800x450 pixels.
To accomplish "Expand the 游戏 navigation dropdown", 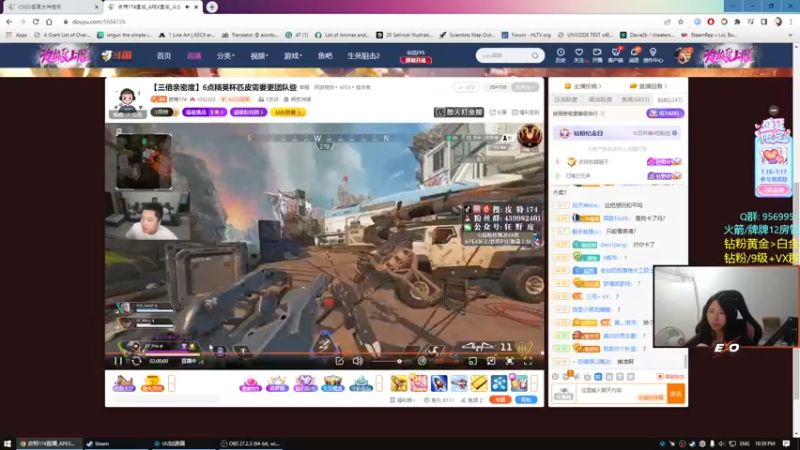I will pos(292,56).
